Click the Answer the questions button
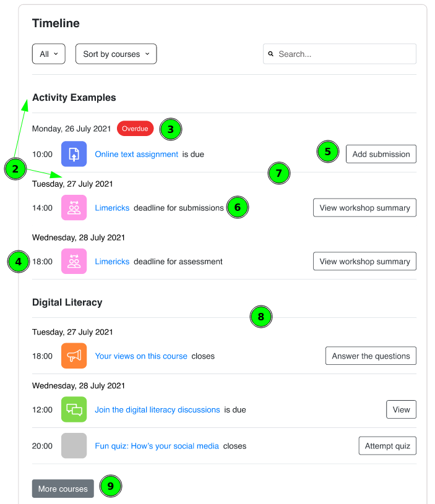This screenshot has width=435, height=504. (371, 356)
